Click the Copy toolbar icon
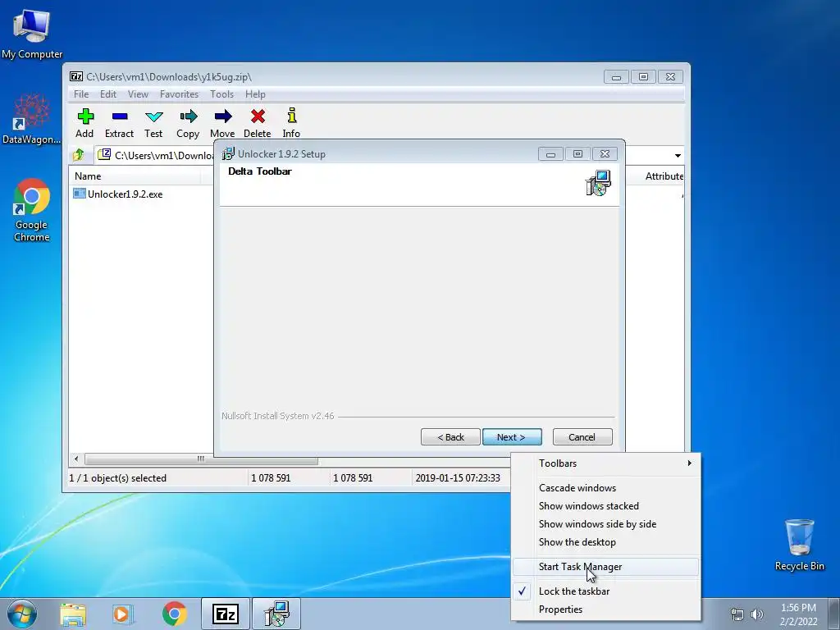The width and height of the screenshot is (840, 630). click(188, 123)
